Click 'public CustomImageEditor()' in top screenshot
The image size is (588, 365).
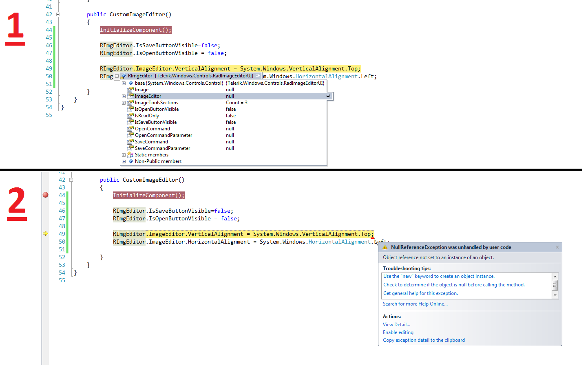click(x=129, y=14)
